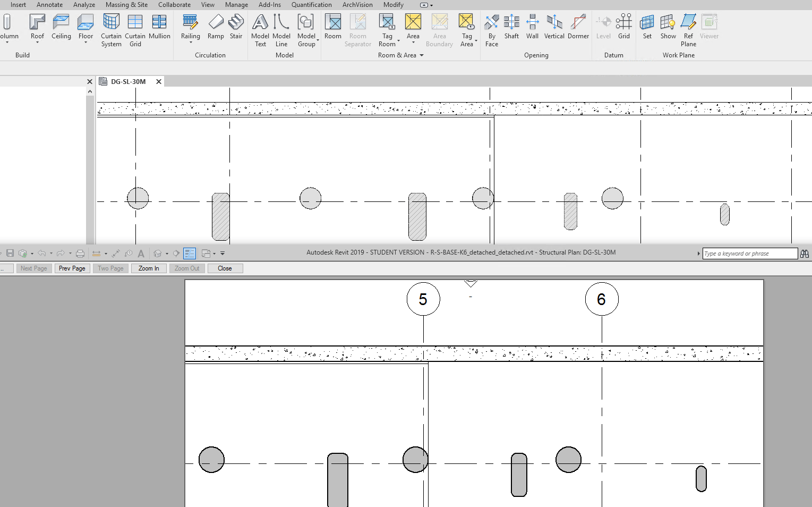Select the DG-SL-30M view tab
The image size is (812, 507).
pyautogui.click(x=127, y=81)
